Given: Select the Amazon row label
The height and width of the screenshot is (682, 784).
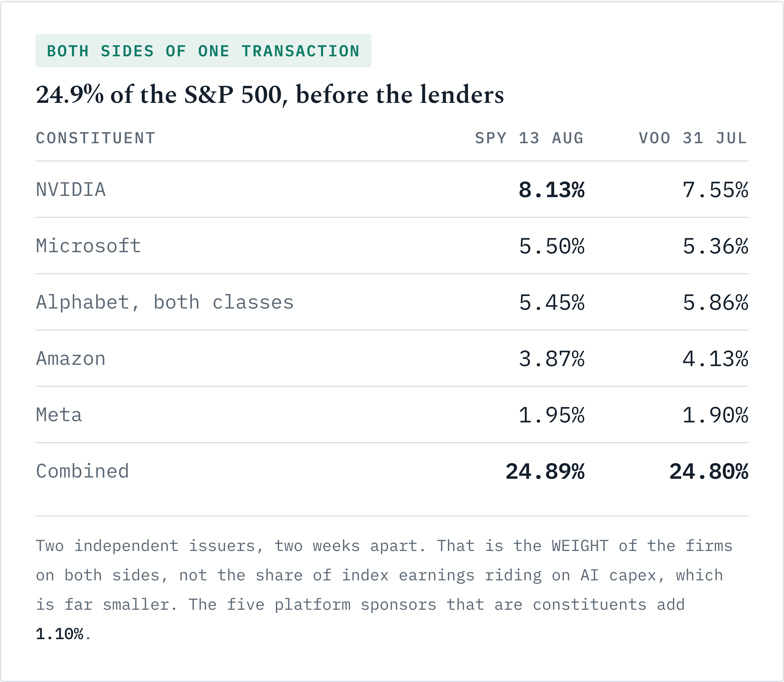Looking at the screenshot, I should click(71, 358).
